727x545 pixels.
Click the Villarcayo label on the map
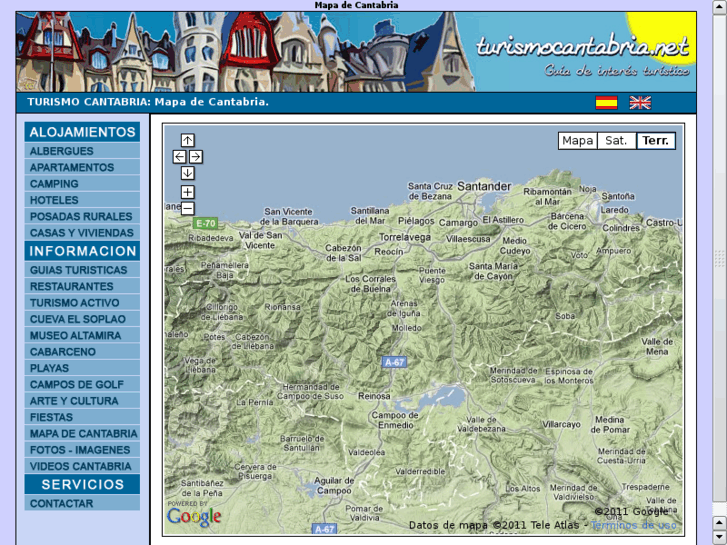pyautogui.click(x=561, y=424)
